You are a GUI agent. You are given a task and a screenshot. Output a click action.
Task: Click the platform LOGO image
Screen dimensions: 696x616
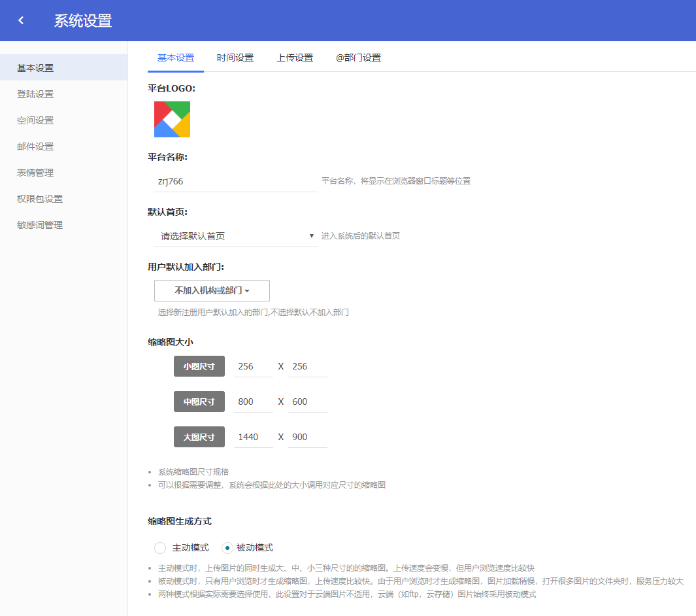(x=172, y=119)
